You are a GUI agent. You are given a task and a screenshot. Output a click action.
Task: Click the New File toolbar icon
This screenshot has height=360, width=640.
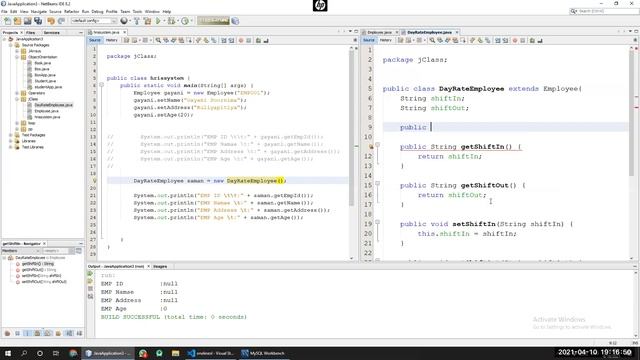7,21
